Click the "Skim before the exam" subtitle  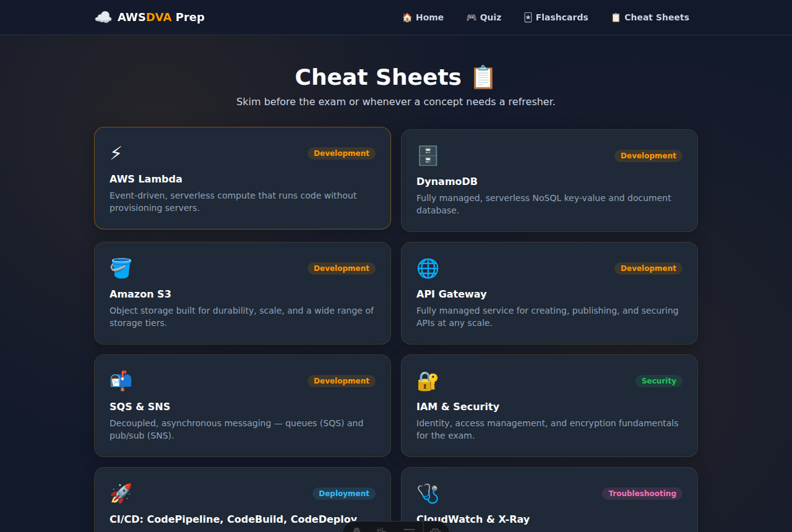[396, 101]
